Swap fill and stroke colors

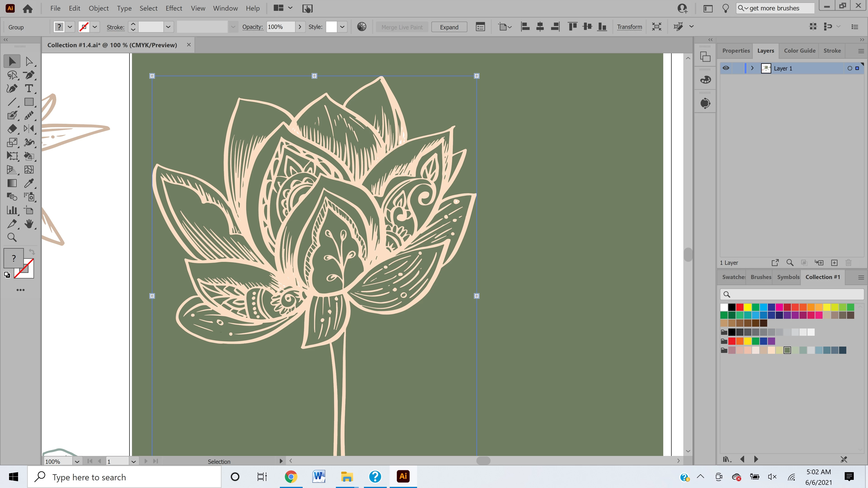tap(32, 252)
